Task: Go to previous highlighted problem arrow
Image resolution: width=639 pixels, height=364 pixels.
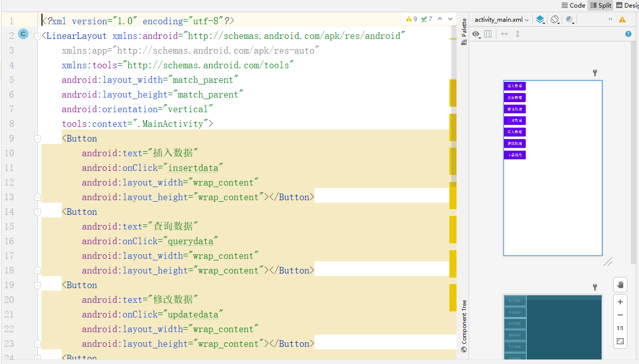Action: (x=440, y=19)
